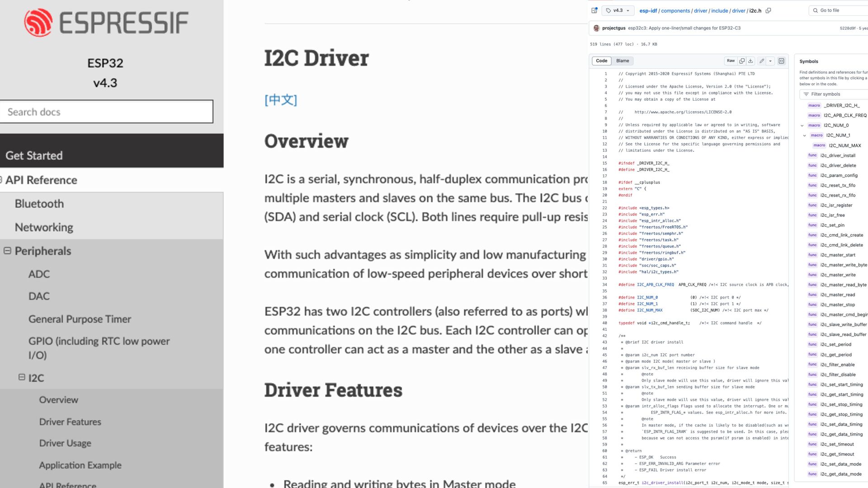Screen dimensions: 868x488
Task: Click the Espressif logo
Action: 106,23
